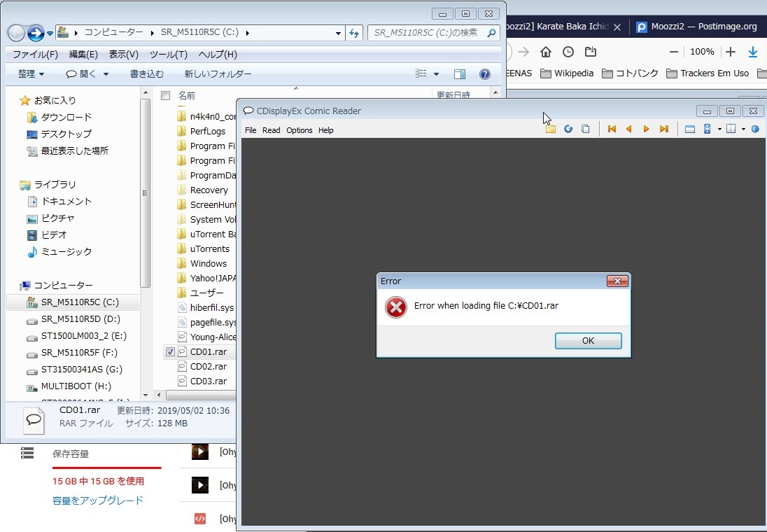Click the refresh icon beside Explorer address bar

click(353, 34)
